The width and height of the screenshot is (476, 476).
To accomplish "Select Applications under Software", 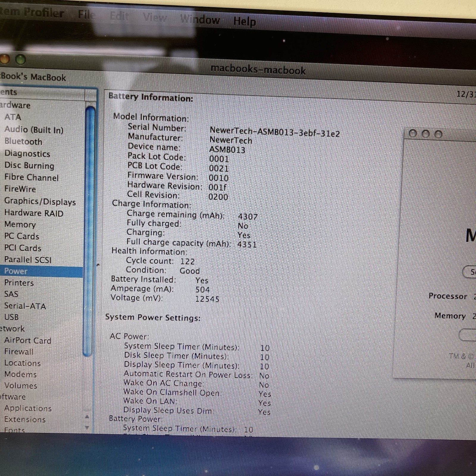I will pos(28,408).
